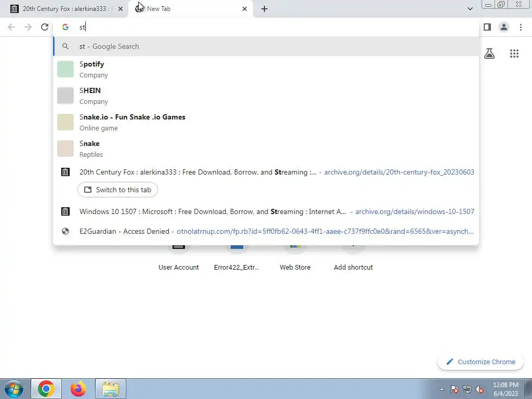Open a new tab with the plus button
This screenshot has width=532, height=399.
click(x=264, y=9)
